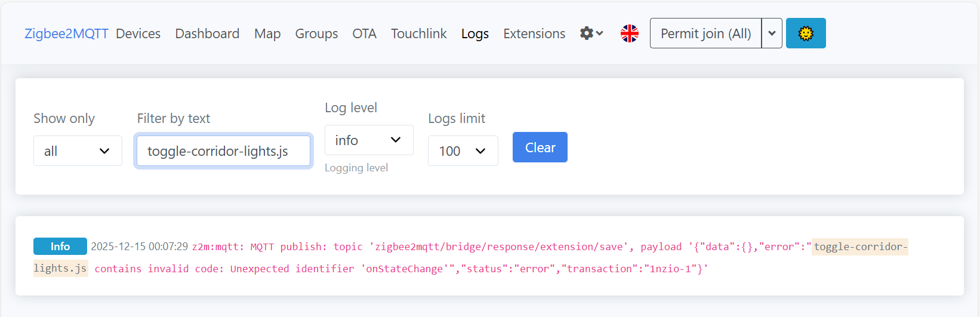Select the Logs nav item

click(474, 33)
